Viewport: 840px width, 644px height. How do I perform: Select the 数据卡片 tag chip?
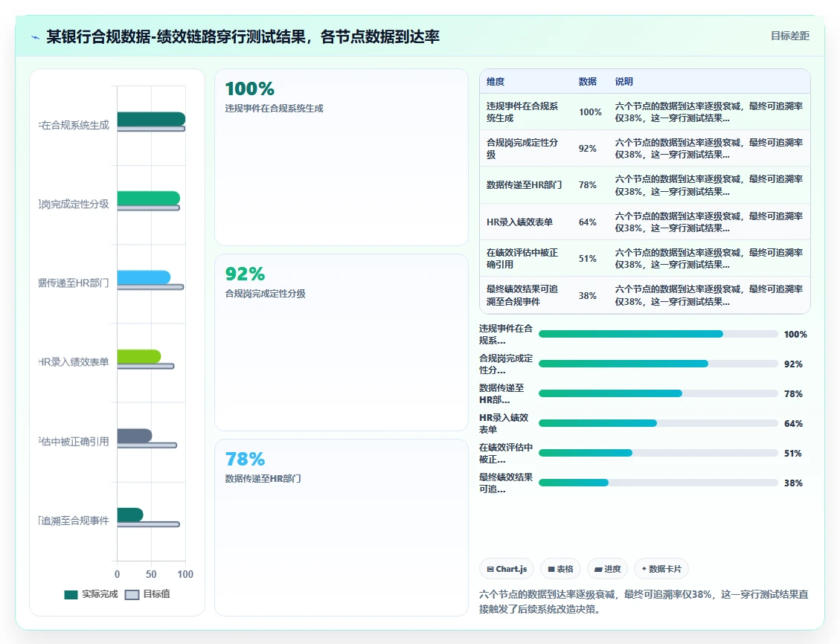point(661,569)
